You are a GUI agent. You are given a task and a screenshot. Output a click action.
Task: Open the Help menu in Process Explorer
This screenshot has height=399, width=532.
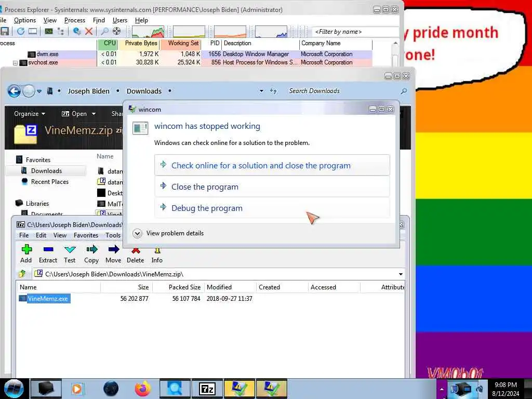point(141,20)
